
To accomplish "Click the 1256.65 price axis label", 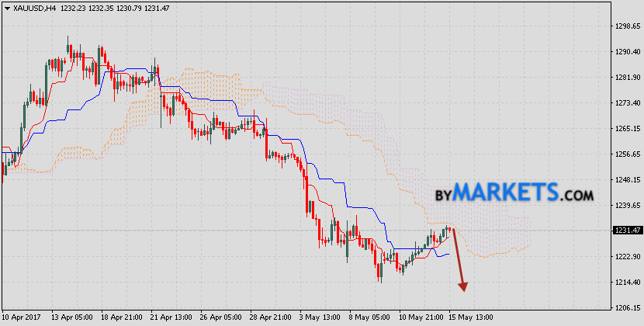I will point(625,154).
